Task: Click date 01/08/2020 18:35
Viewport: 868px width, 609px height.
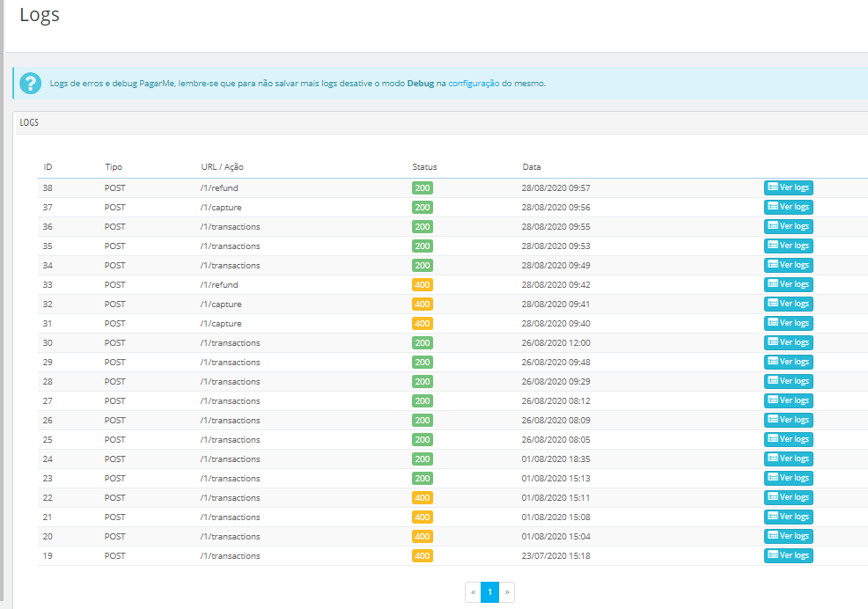Action: click(x=555, y=459)
